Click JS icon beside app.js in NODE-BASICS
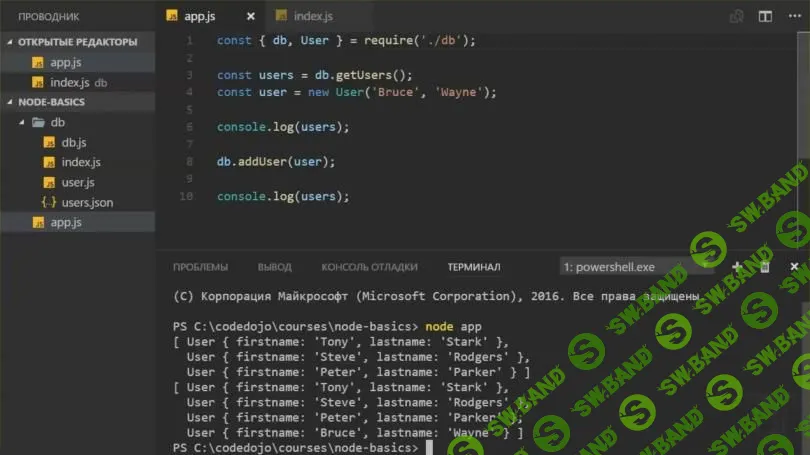 (38, 222)
